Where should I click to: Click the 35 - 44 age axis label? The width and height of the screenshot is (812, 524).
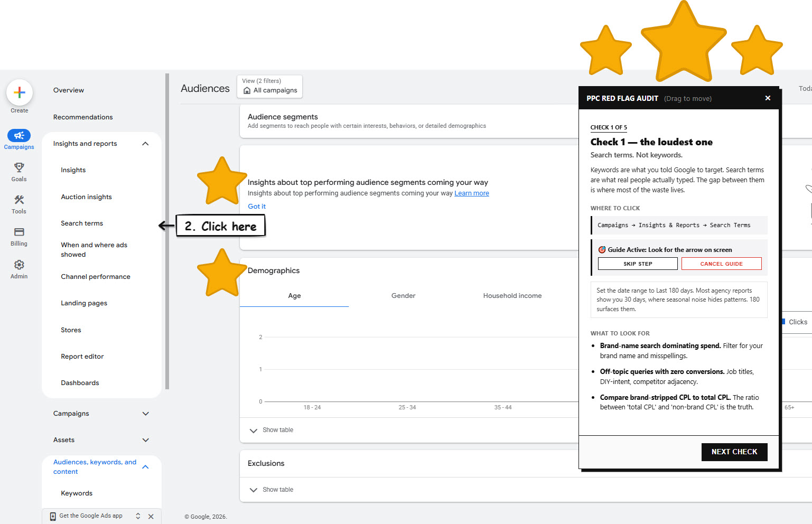click(x=503, y=407)
